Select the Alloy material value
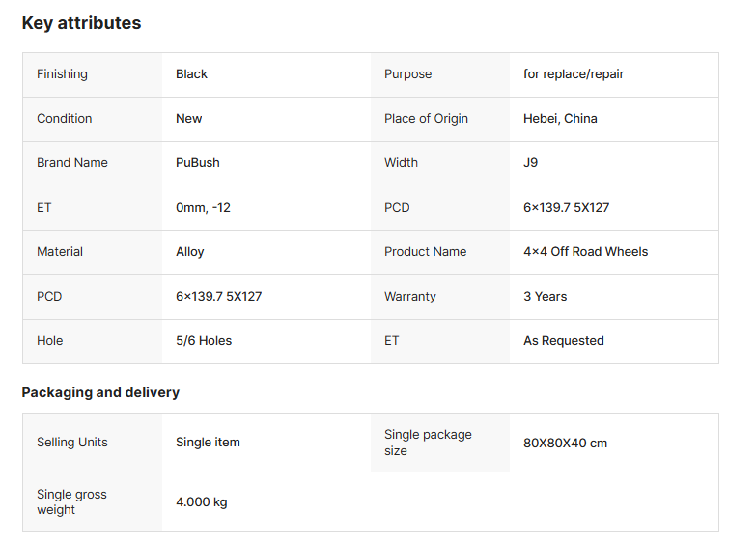 [x=189, y=252]
